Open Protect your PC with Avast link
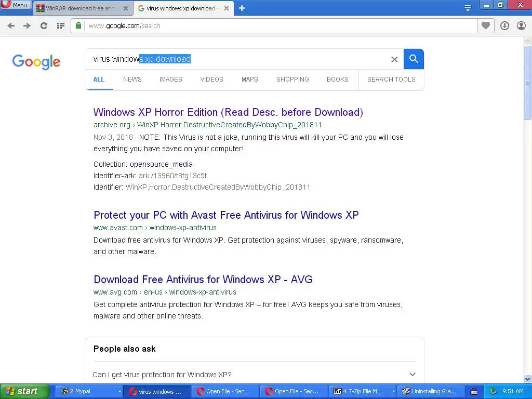 point(227,215)
